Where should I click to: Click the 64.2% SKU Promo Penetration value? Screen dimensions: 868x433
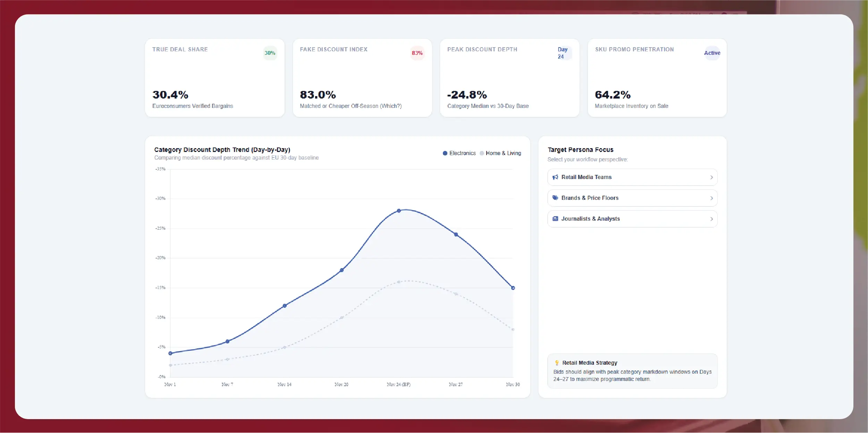(613, 95)
